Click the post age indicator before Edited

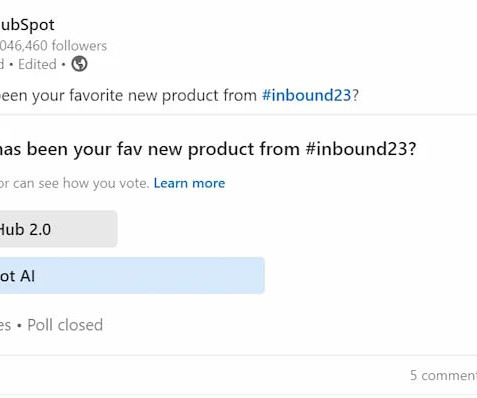2,64
